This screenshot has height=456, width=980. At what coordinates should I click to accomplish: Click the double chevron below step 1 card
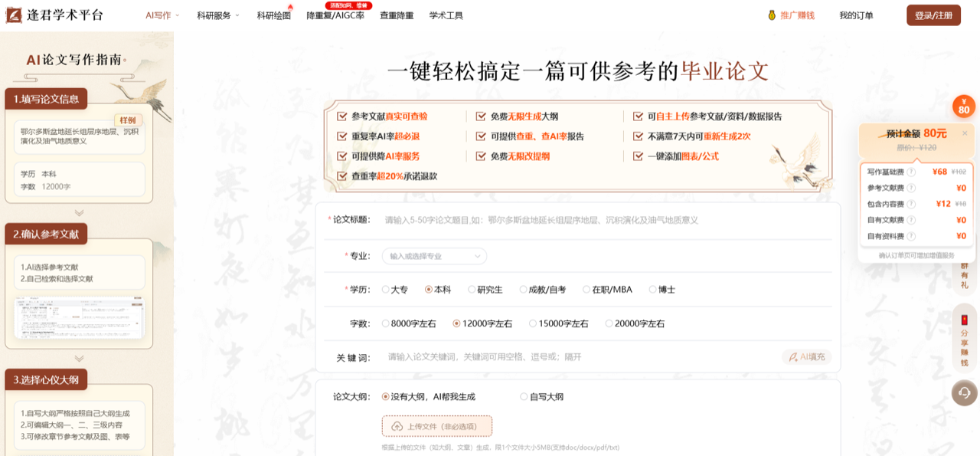point(79,213)
